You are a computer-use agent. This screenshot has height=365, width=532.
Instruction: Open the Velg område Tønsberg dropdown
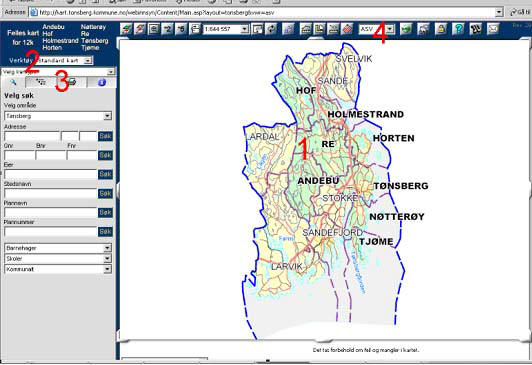pos(107,116)
